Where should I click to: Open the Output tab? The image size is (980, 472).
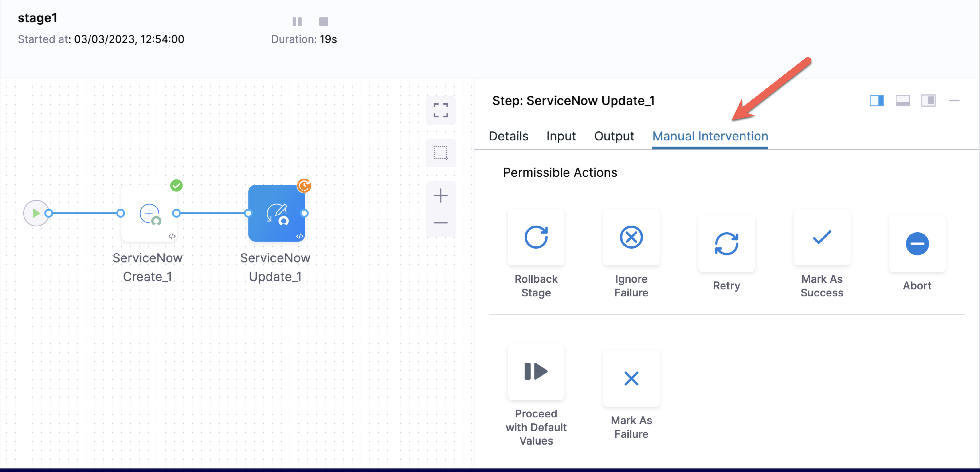pyautogui.click(x=614, y=136)
